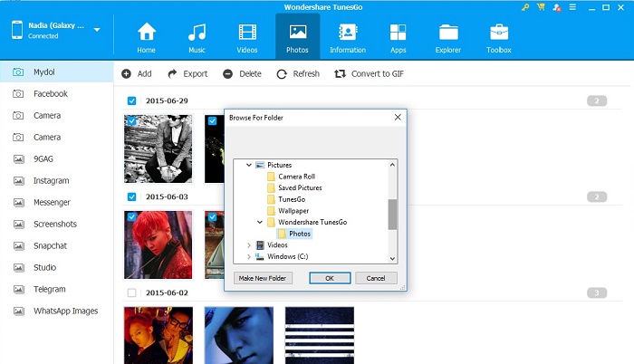Expand the Videos folder tree node
634x364 pixels.
point(249,245)
